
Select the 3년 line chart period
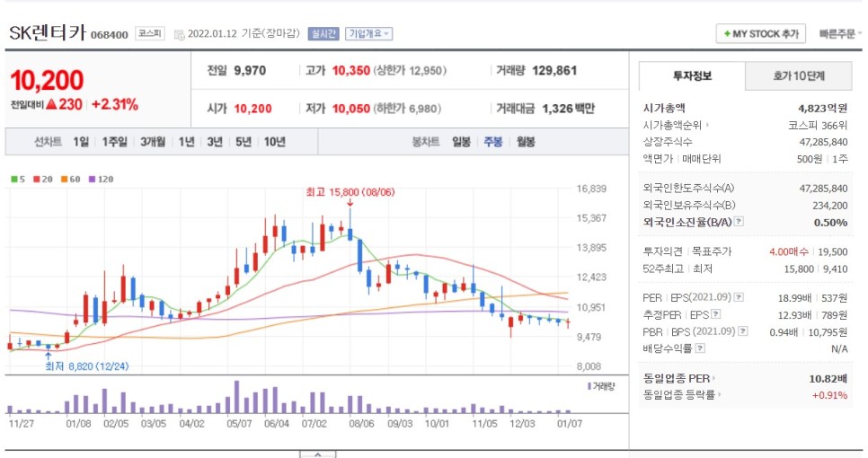(x=215, y=142)
